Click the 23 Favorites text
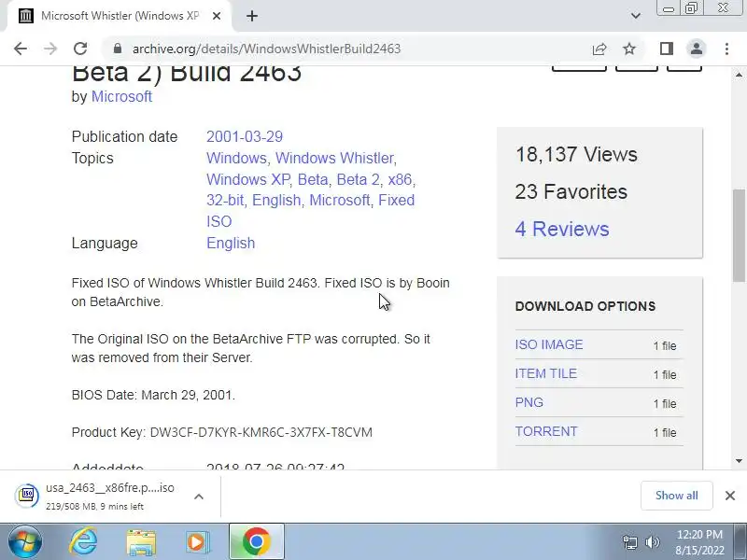Viewport: 747px width, 560px height. tap(571, 192)
